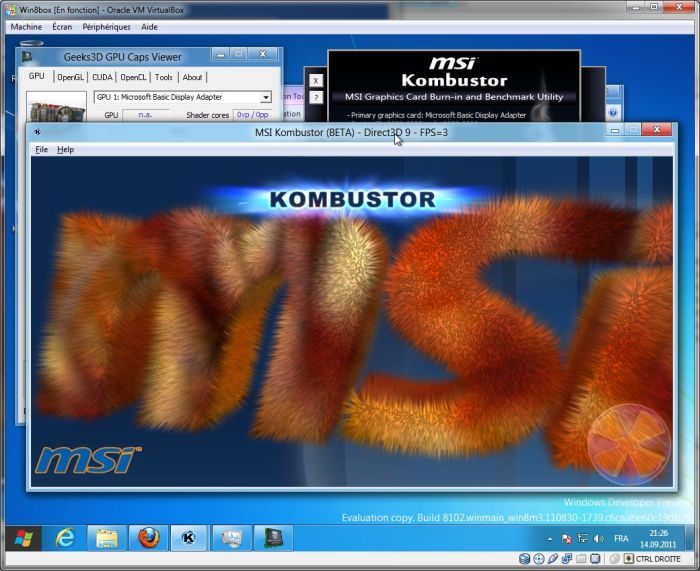This screenshot has height=571, width=700.
Task: Click the VirtualBox mouse integration status icon
Action: coord(615,558)
